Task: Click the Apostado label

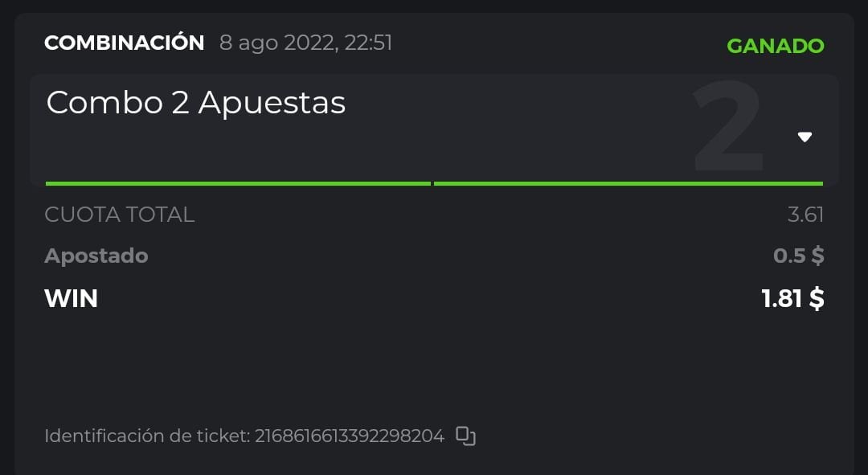Action: [x=96, y=256]
